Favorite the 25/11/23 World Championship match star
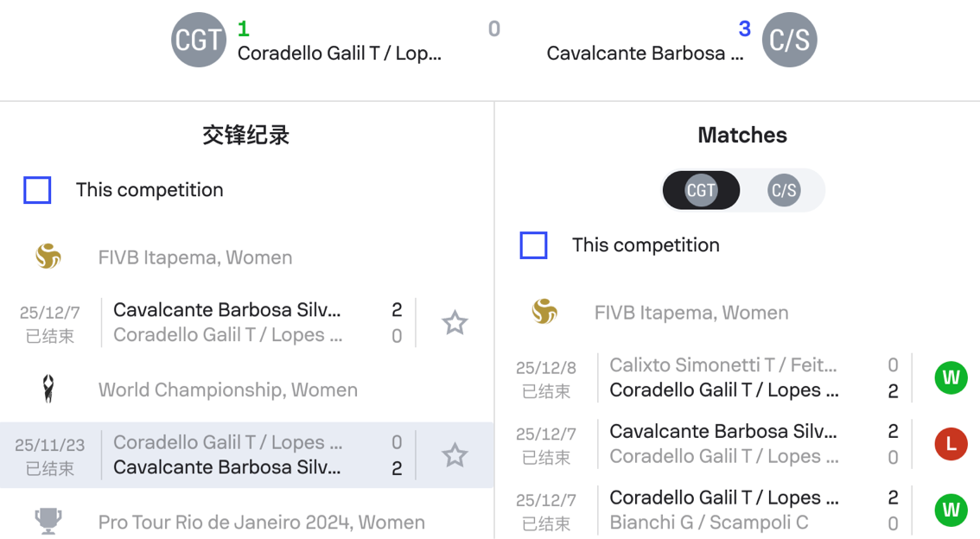Viewport: 980px width, 539px height. coord(455,455)
